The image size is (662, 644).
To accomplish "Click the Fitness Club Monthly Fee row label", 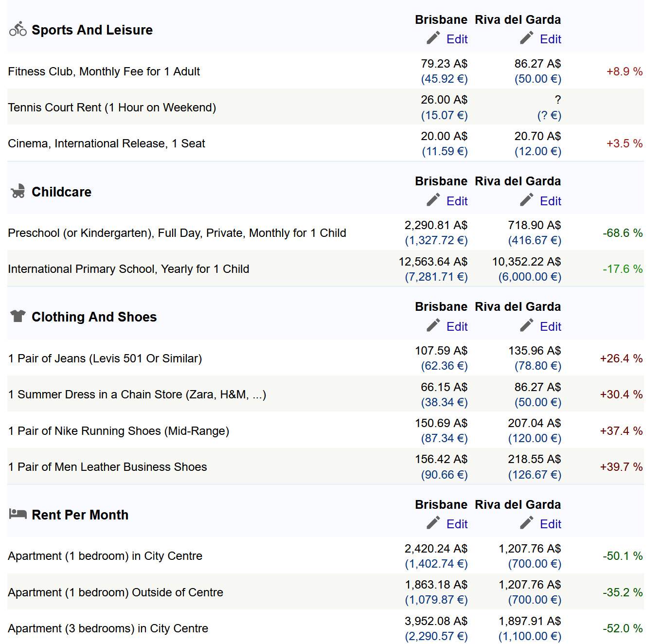I will coord(104,72).
